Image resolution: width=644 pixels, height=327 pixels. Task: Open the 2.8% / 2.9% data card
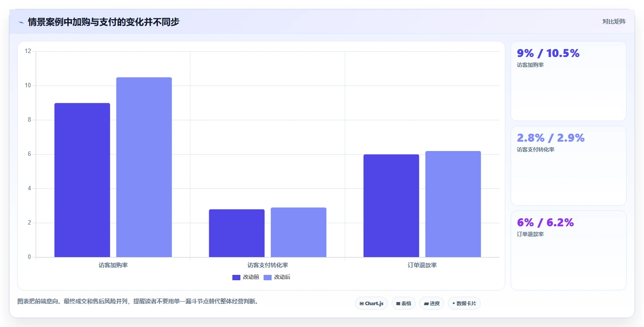[568, 166]
